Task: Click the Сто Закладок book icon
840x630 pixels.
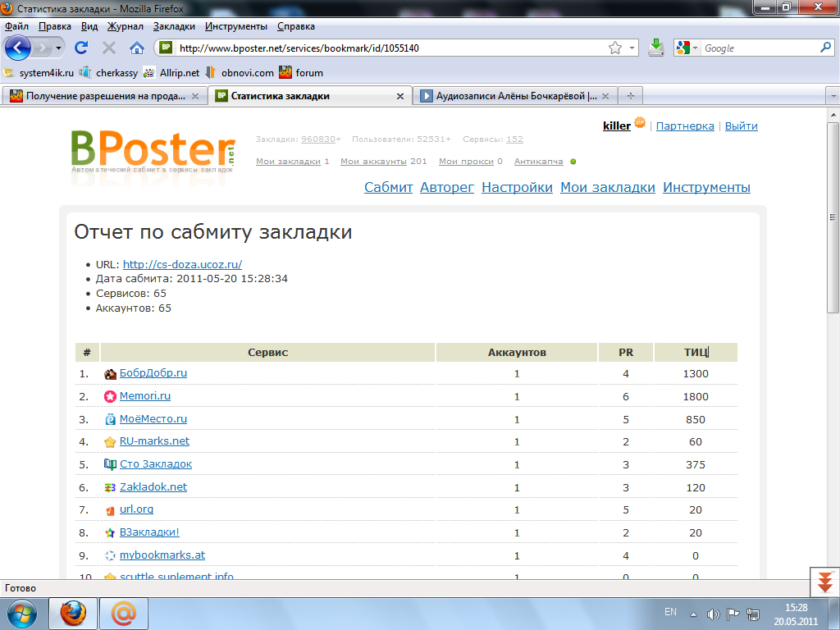Action: tap(110, 464)
